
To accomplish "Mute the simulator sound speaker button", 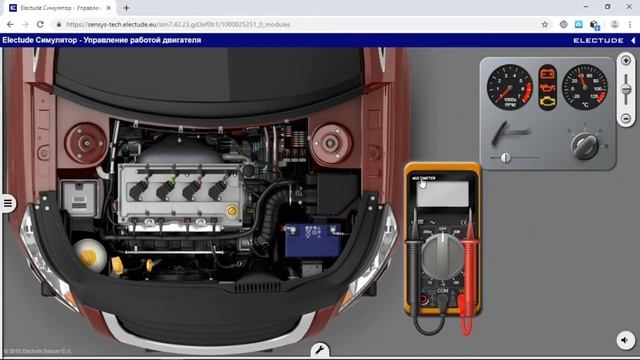I will (x=625, y=340).
